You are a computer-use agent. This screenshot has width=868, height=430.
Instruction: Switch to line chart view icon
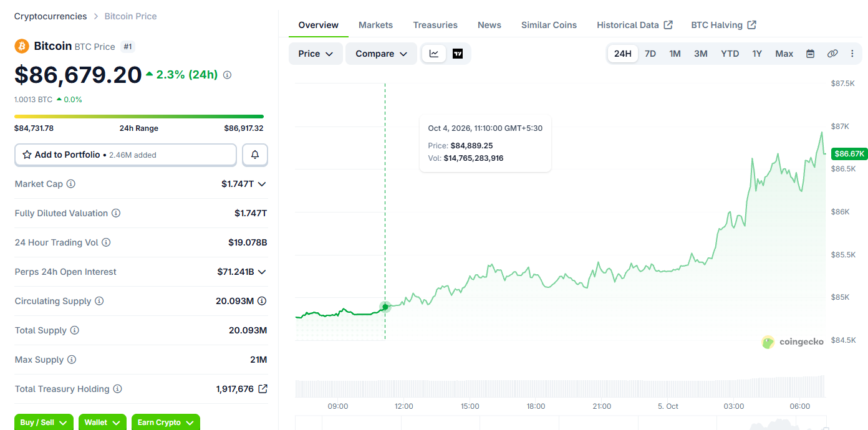click(x=434, y=54)
